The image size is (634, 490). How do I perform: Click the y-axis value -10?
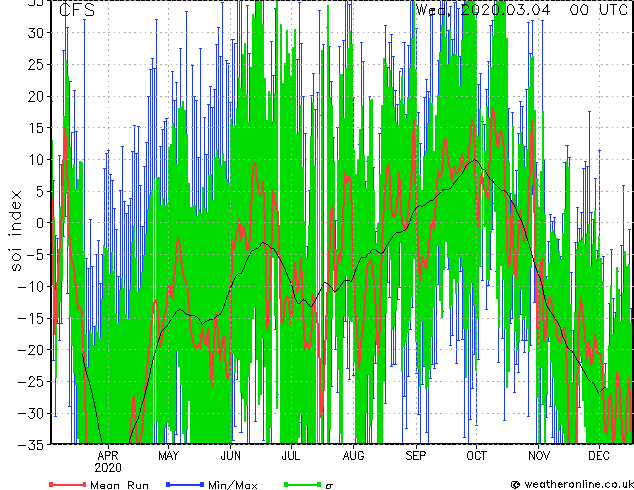click(31, 286)
